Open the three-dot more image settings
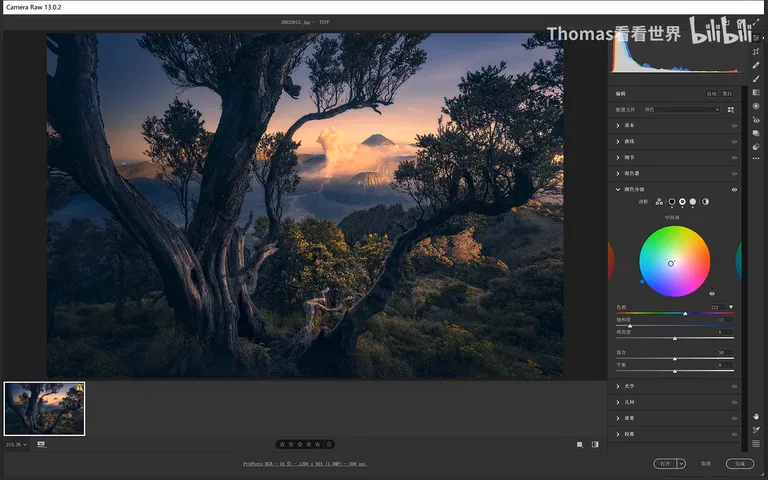This screenshot has height=480, width=768. pyautogui.click(x=756, y=159)
